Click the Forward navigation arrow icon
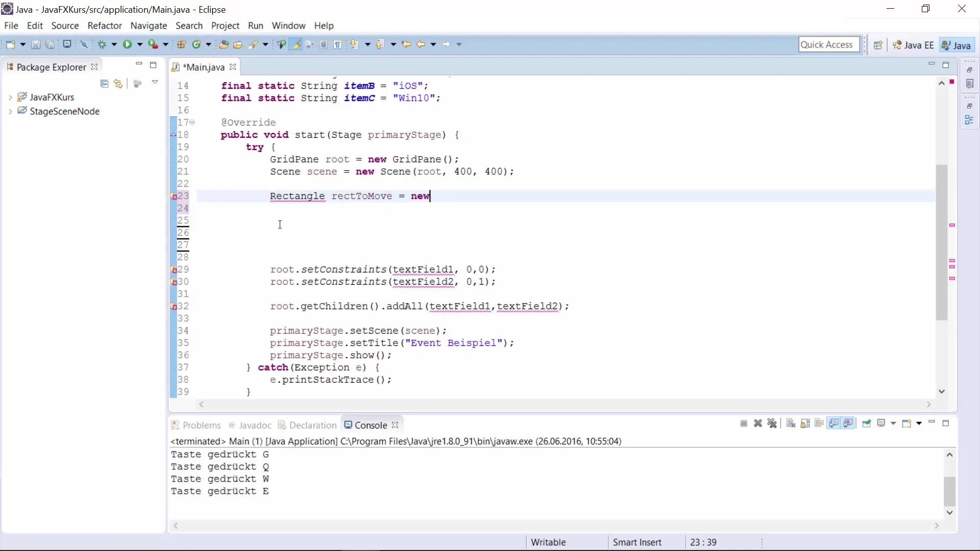The height and width of the screenshot is (551, 980). point(447,44)
